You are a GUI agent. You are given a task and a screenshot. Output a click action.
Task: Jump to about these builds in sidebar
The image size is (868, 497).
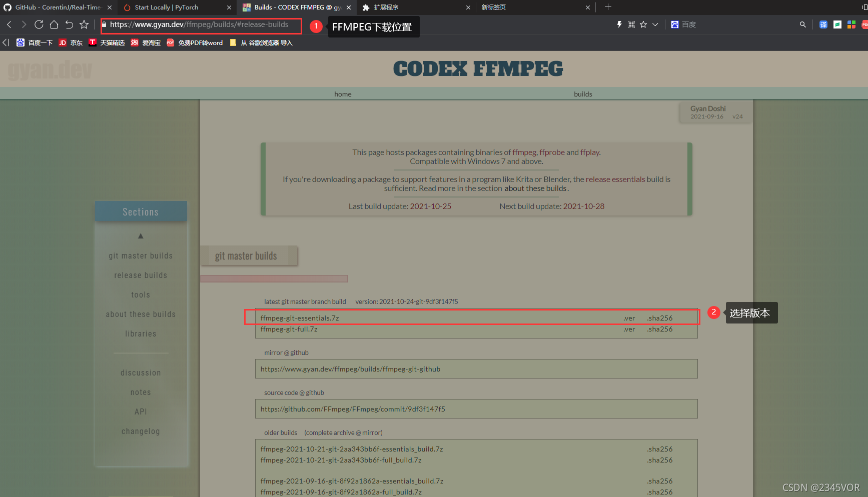tap(141, 314)
